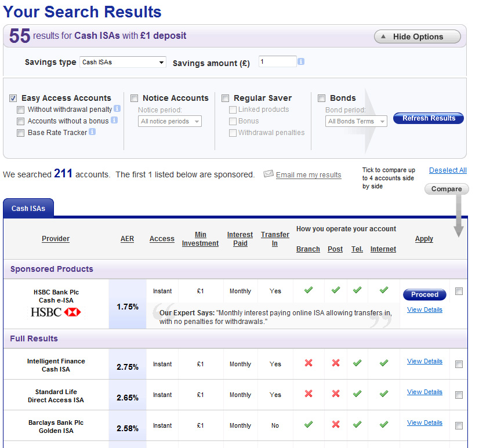Tick Accounts without a bonus checkbox
This screenshot has height=448, width=479.
[x=20, y=121]
